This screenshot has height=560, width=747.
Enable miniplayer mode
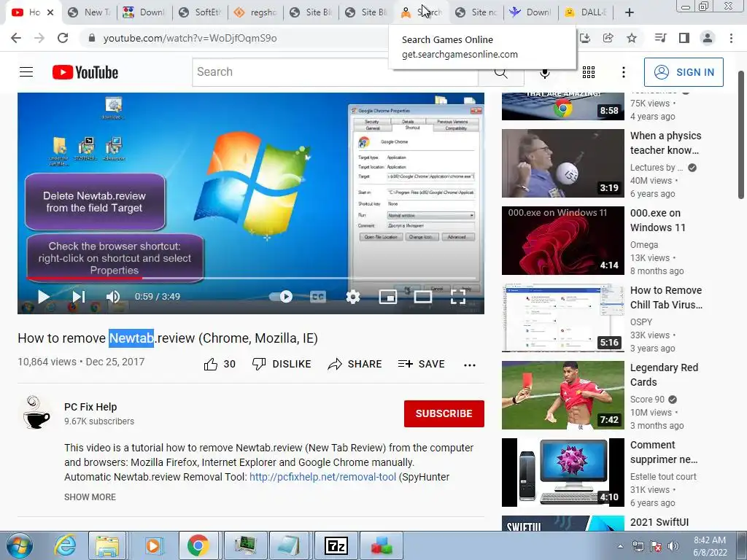[x=388, y=297]
